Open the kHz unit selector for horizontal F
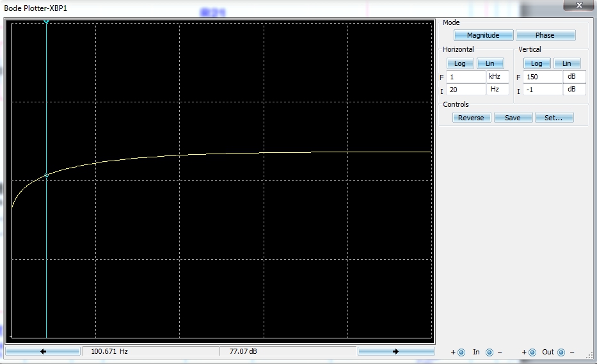The image size is (597, 364). (x=498, y=77)
